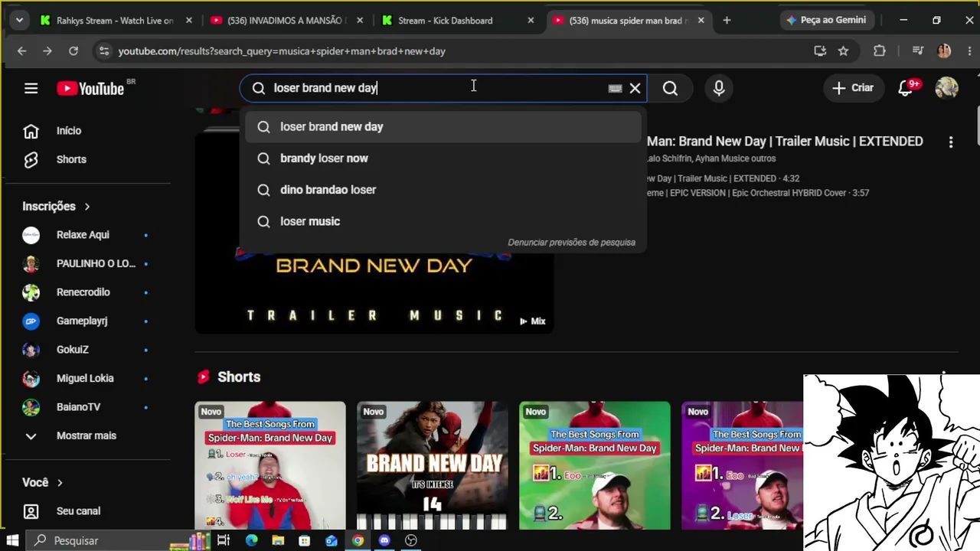
Task: Open Chrome extensions puzzle icon
Action: 880,51
